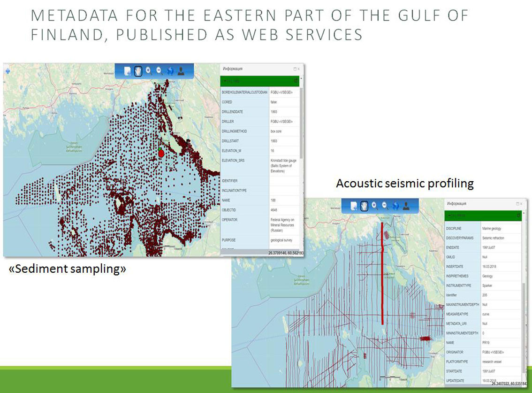The width and height of the screenshot is (532, 393).
Task: Click the DRILLER row label
Action: [228, 121]
